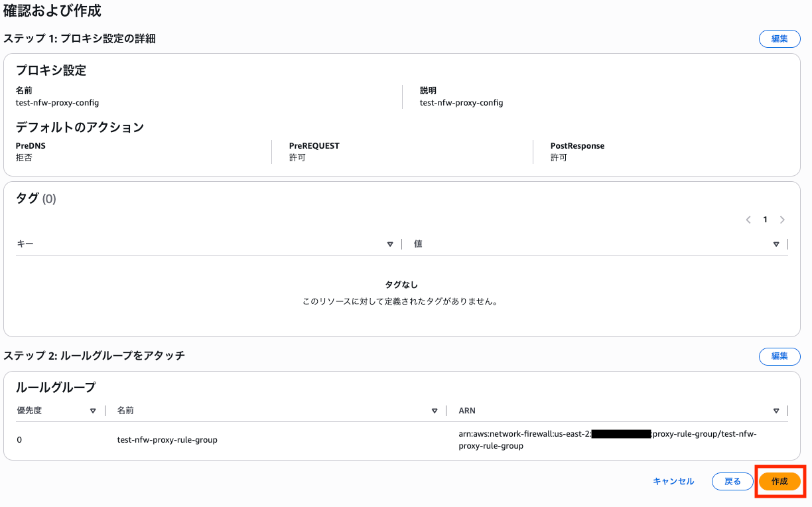812x507 pixels.
Task: Sort tags by キー column arrow
Action: coord(390,244)
